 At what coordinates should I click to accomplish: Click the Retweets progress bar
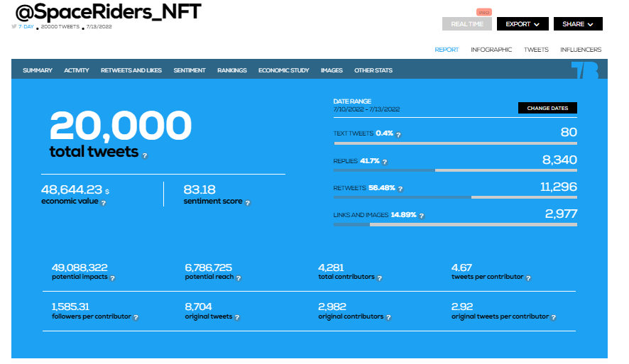point(455,197)
